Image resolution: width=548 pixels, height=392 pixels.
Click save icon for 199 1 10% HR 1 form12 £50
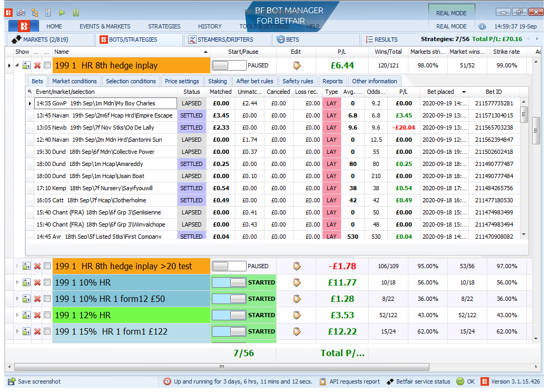coord(26,299)
